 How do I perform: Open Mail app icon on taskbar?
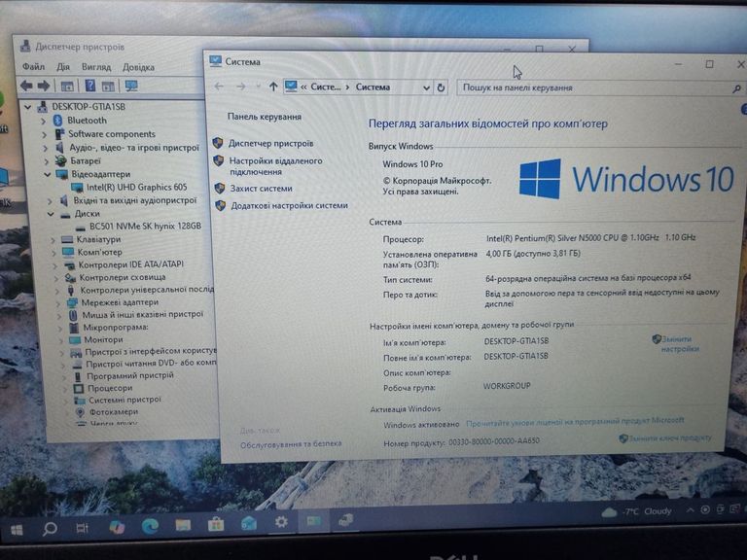coord(249,523)
